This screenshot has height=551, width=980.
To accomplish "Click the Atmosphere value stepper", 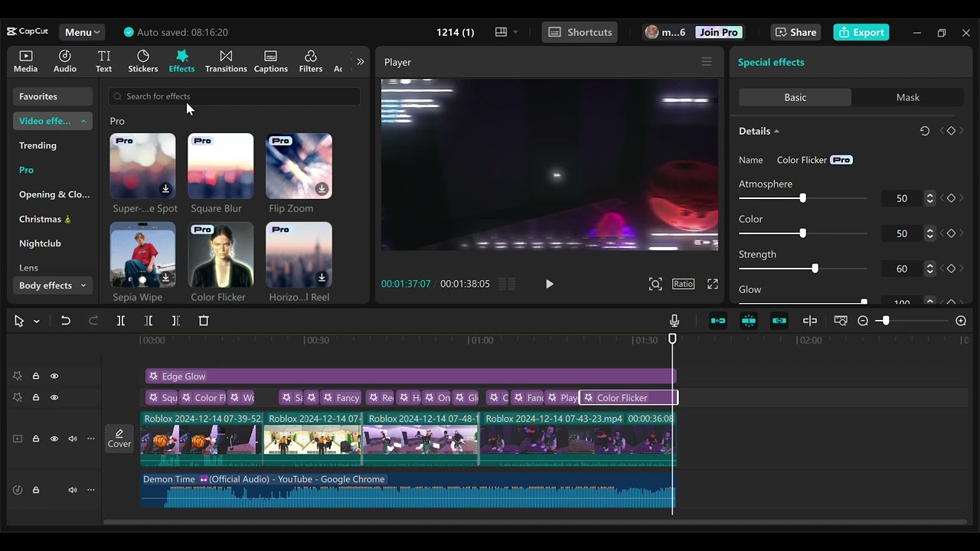I will tap(929, 198).
